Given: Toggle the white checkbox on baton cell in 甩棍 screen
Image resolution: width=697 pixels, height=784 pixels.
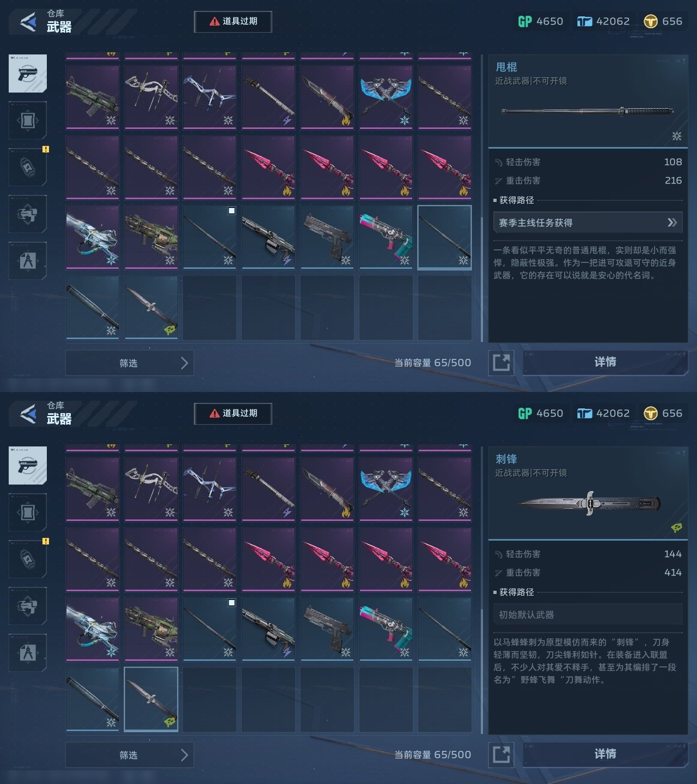Looking at the screenshot, I should tap(231, 211).
